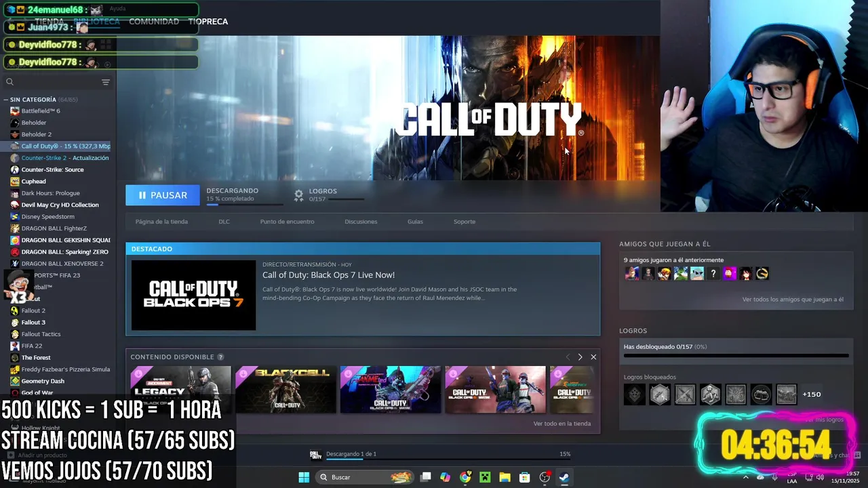868x488 pixels.
Task: Open Punto de encuentro tab
Action: point(287,222)
